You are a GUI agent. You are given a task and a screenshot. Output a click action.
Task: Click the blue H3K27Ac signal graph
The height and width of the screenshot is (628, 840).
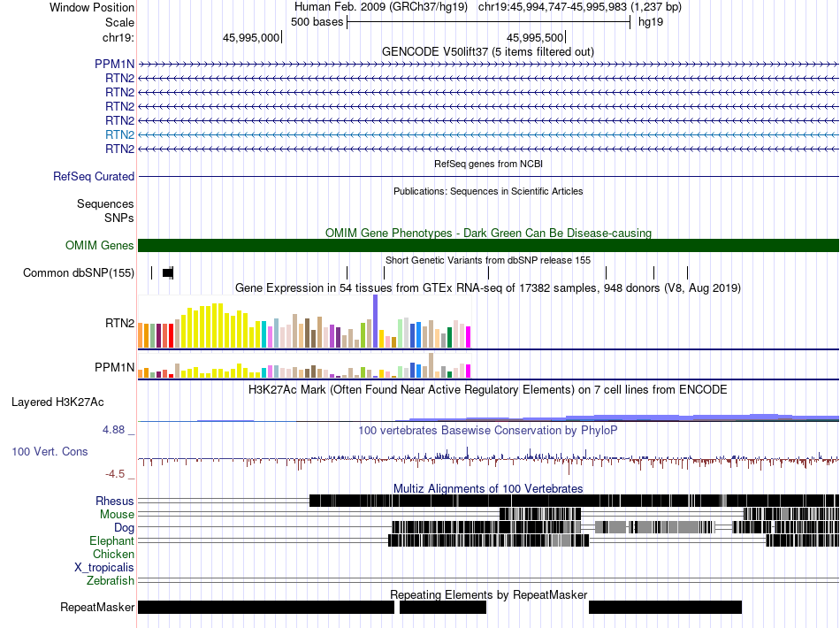point(488,417)
